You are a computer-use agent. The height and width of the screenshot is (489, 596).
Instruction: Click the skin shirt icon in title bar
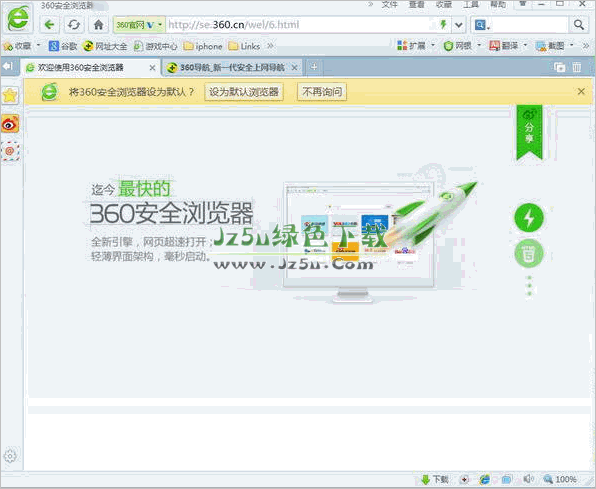[523, 4]
